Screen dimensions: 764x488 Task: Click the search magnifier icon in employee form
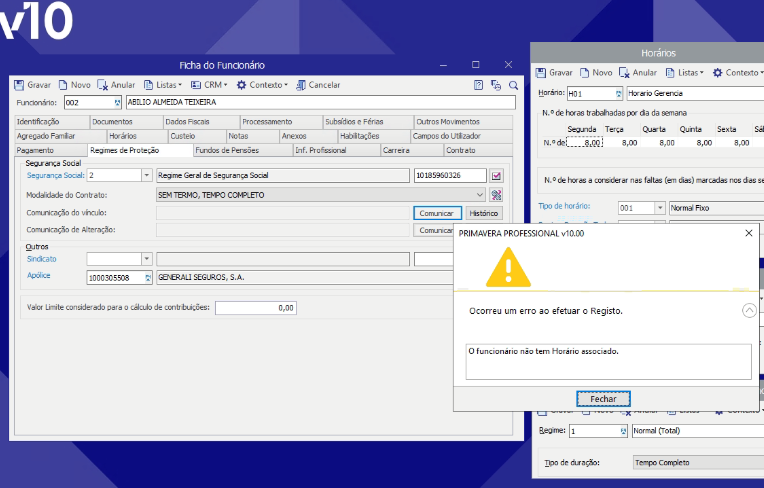[513, 85]
